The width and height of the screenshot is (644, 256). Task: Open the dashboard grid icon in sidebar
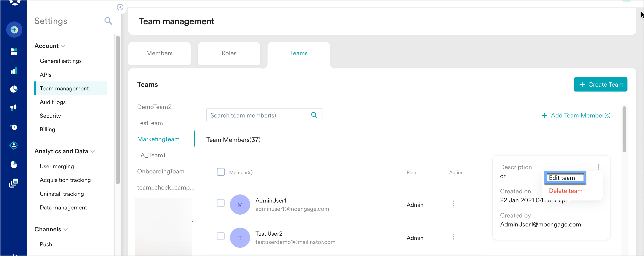click(14, 52)
